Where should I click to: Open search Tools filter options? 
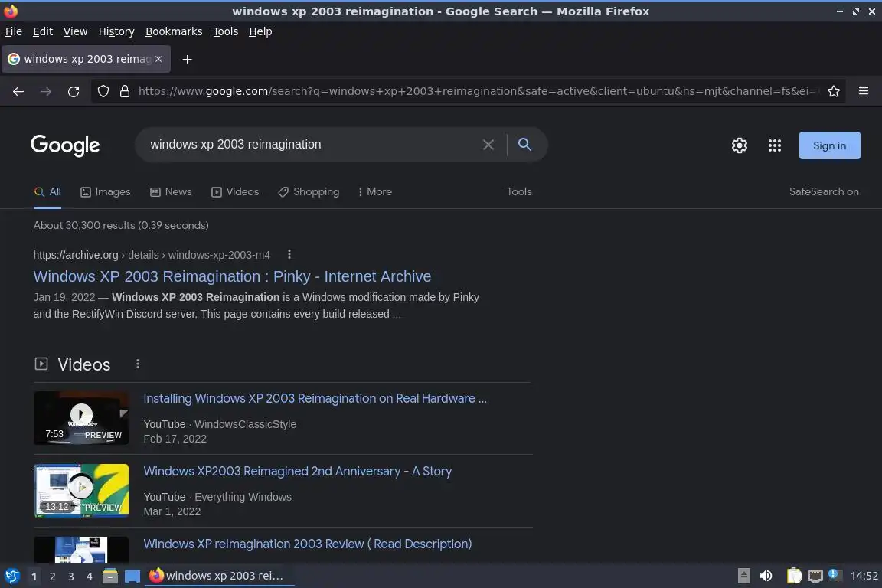[x=519, y=192]
